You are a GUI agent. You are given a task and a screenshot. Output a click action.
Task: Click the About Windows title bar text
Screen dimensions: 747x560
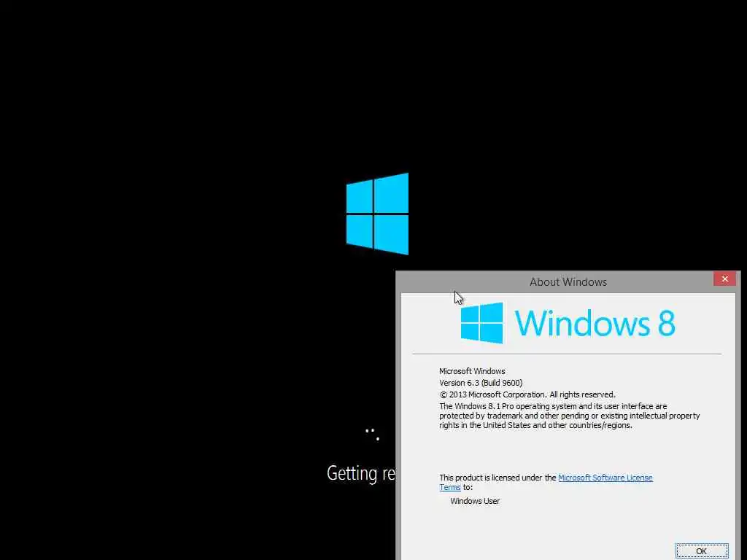(x=568, y=282)
